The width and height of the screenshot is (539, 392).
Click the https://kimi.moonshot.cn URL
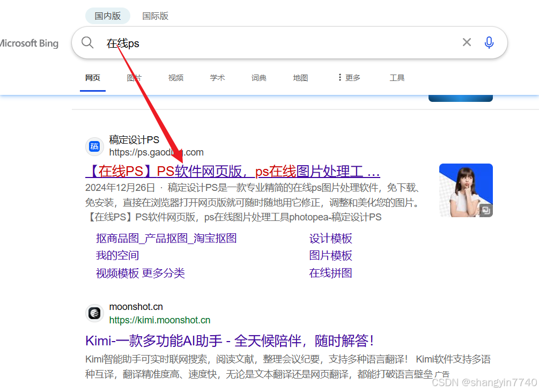tap(160, 320)
